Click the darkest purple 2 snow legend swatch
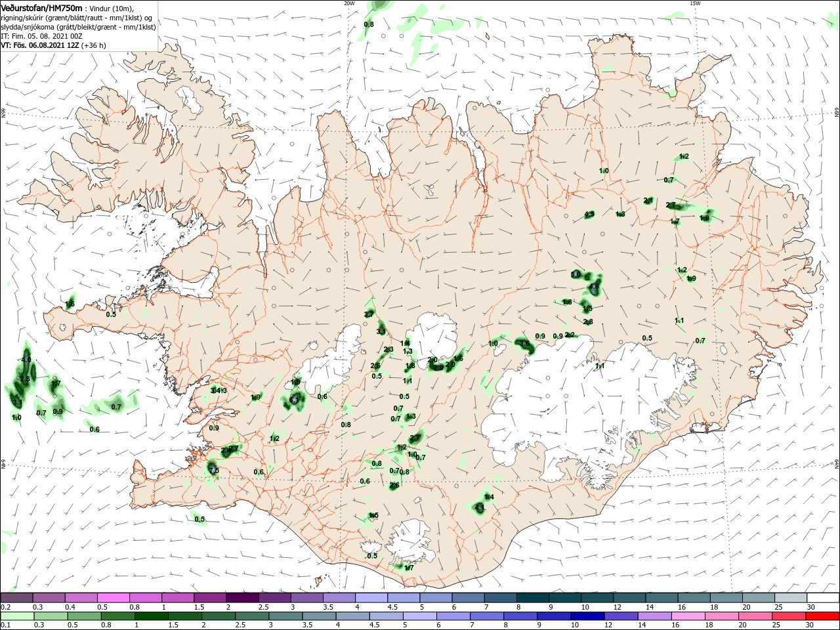 242,597
